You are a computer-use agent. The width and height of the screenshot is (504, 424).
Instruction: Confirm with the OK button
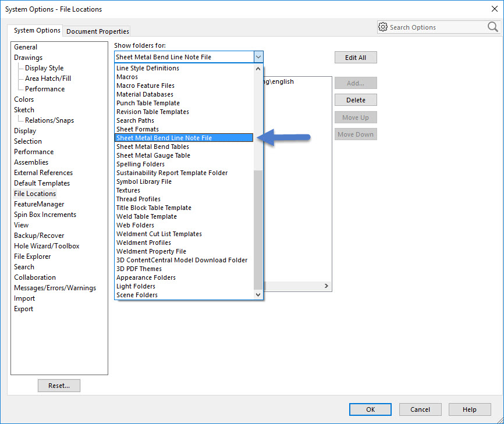click(371, 409)
